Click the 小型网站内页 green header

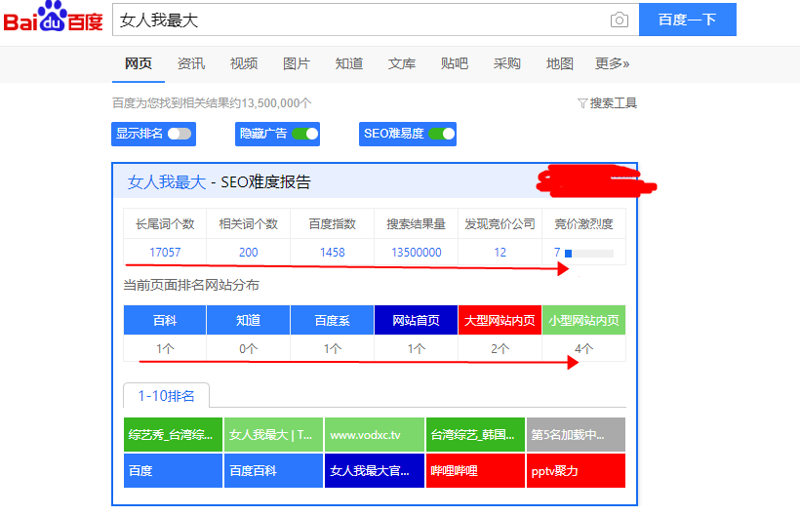[x=584, y=320]
